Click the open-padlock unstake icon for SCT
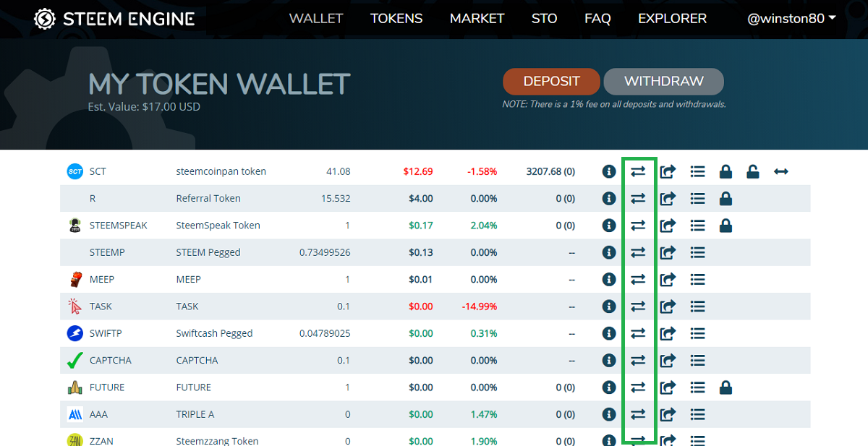 (x=753, y=171)
